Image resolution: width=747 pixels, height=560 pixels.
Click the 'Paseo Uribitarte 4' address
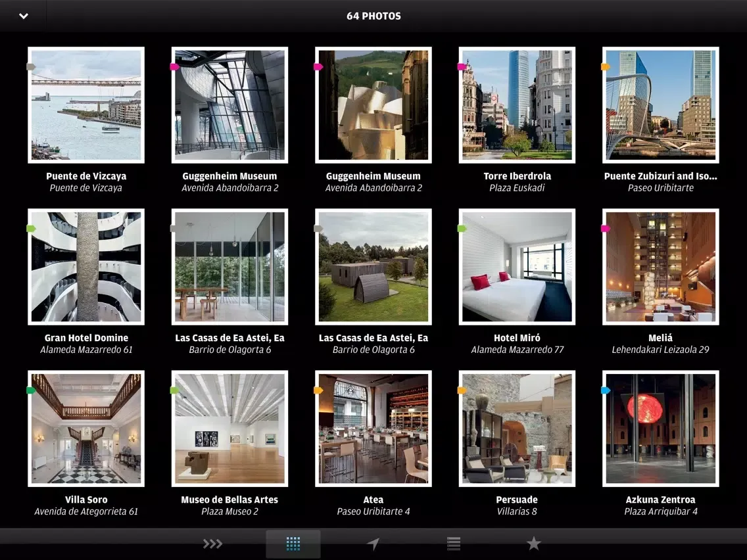373,512
